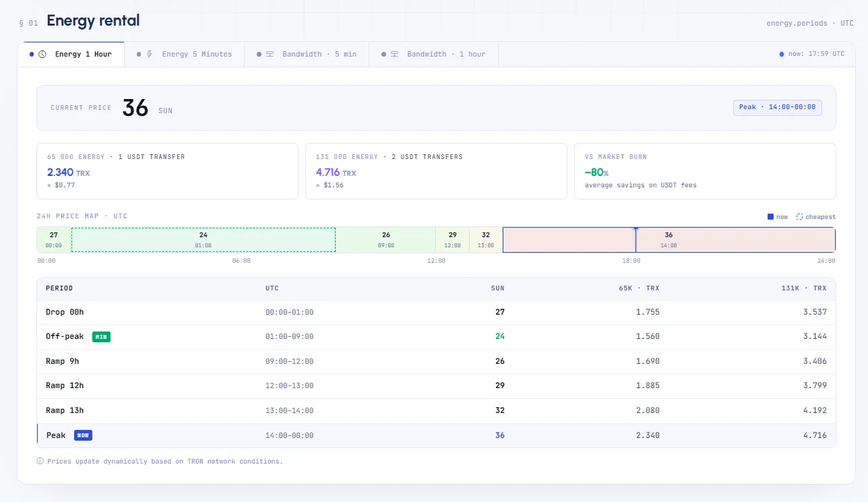Click the NOW badge on Peak row

[x=83, y=435]
